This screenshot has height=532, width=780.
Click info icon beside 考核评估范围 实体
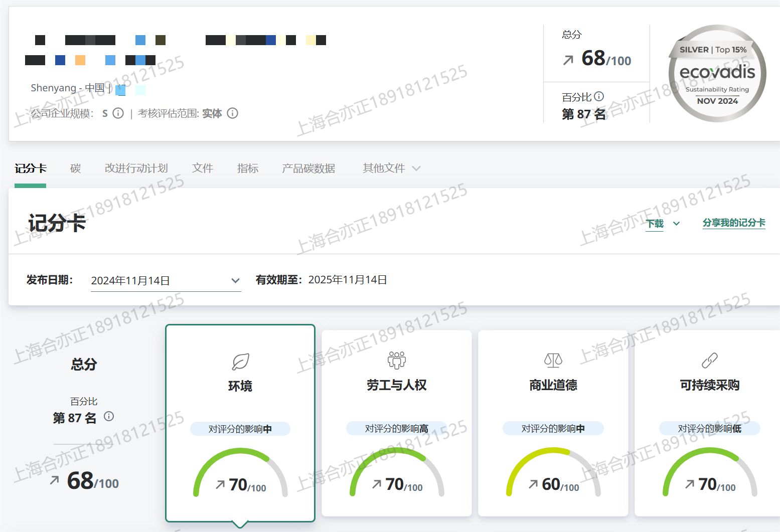232,113
